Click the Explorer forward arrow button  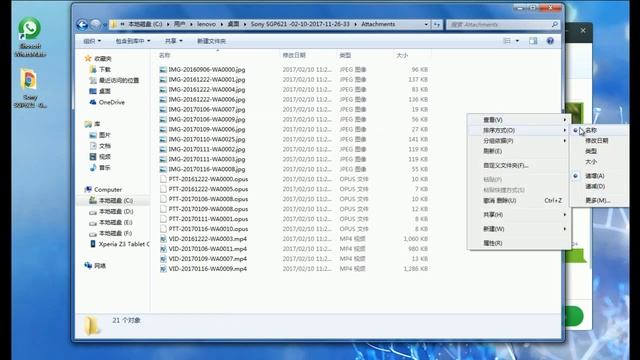(96, 24)
